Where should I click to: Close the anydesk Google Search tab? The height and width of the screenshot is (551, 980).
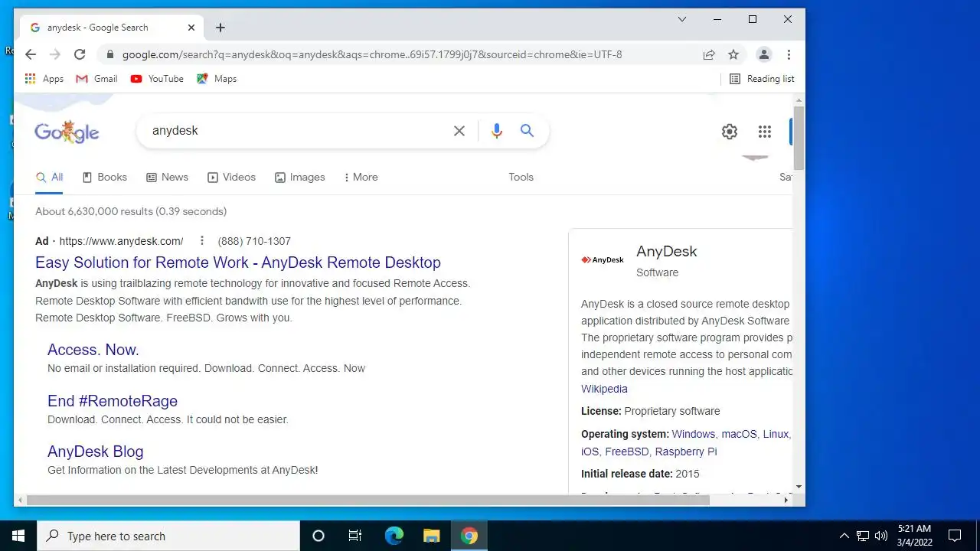coord(191,28)
